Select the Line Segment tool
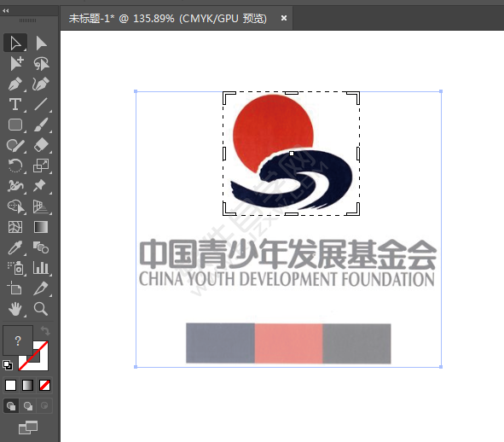Image resolution: width=504 pixels, height=442 pixels. coord(41,105)
